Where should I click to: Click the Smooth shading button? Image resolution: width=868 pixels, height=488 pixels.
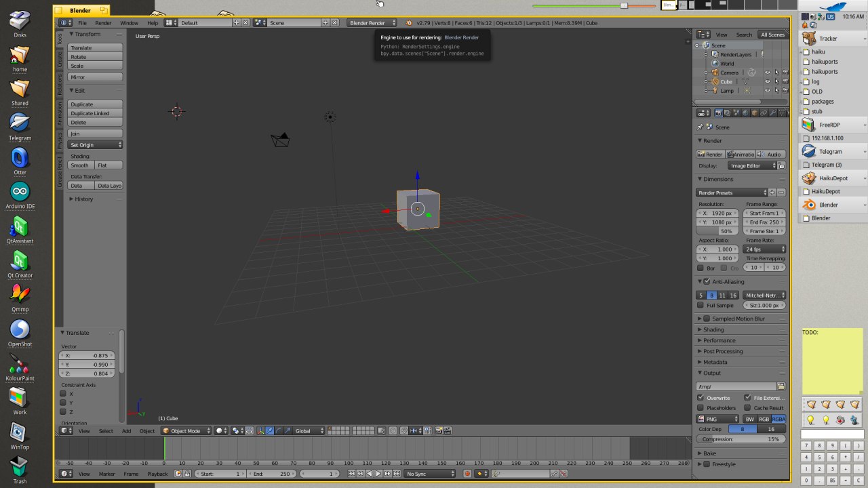pyautogui.click(x=81, y=165)
